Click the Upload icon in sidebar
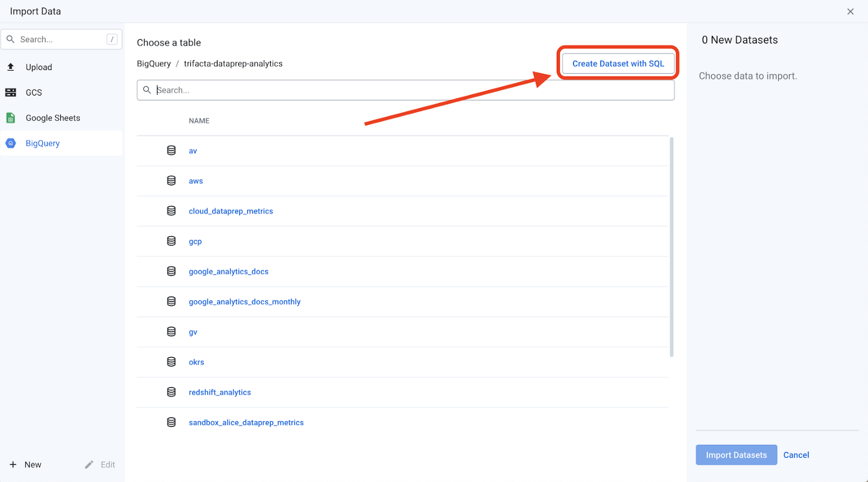The width and height of the screenshot is (868, 482). click(x=11, y=67)
